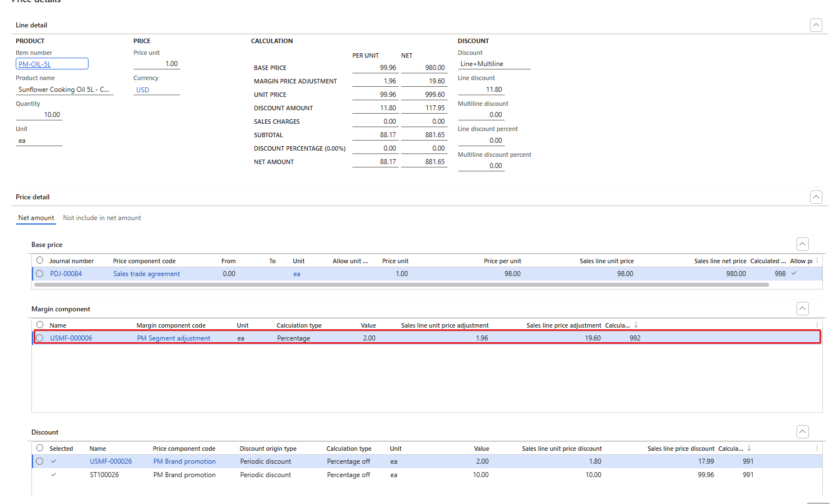The width and height of the screenshot is (838, 504).
Task: Collapse the Price detail section
Action: pos(816,197)
